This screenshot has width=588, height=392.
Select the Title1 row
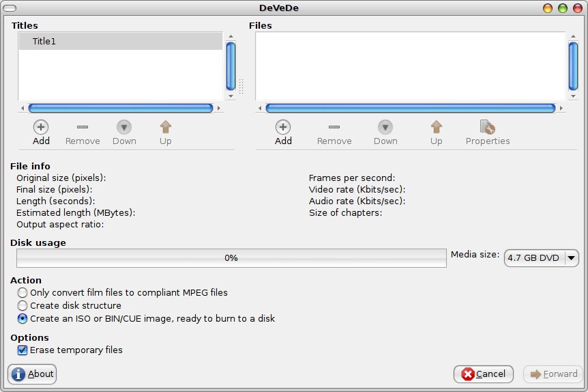pyautogui.click(x=120, y=41)
